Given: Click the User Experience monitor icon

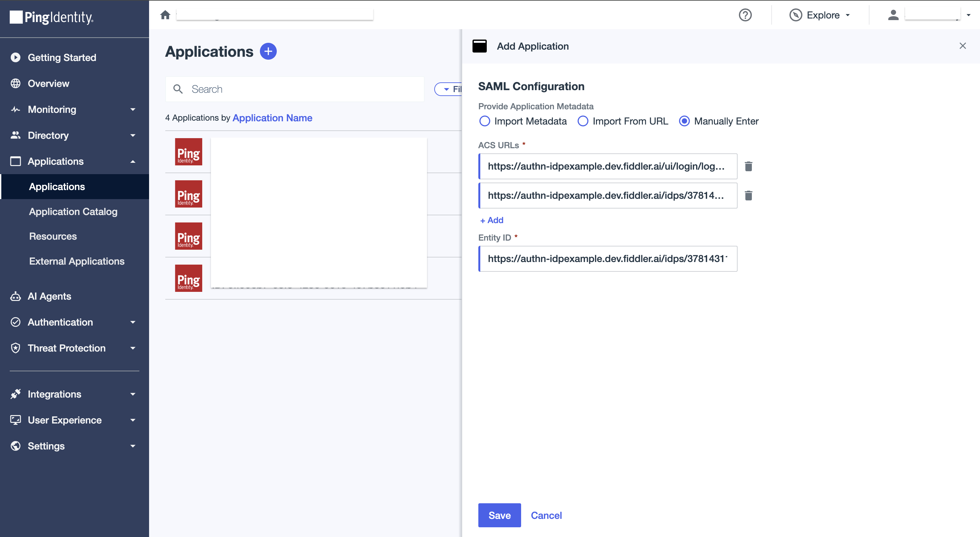Looking at the screenshot, I should pos(16,420).
